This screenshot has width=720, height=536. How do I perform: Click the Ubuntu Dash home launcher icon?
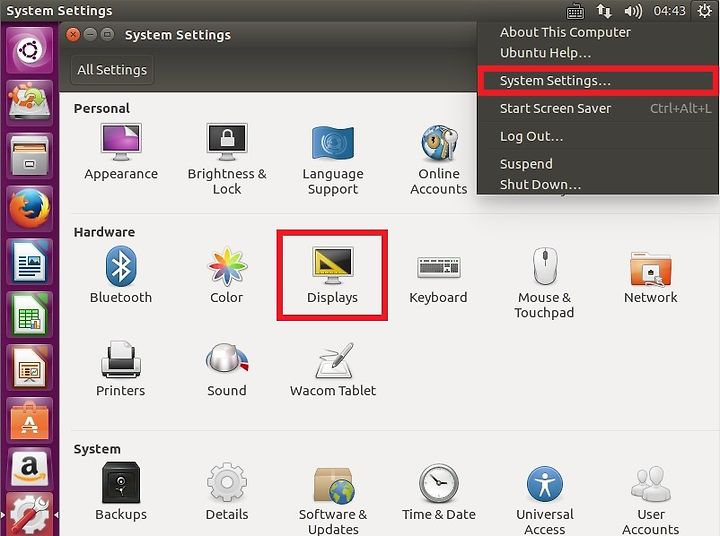[x=30, y=50]
